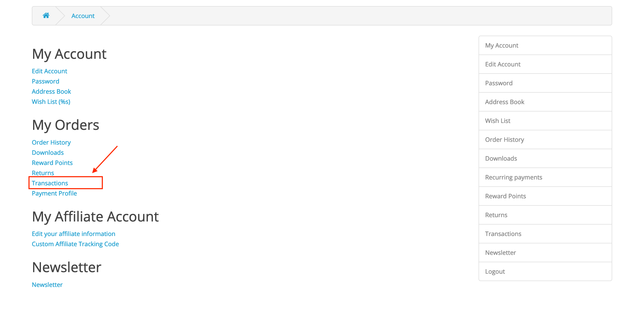Viewport: 644px width, 333px height.
Task: Select the Payment Profile link
Action: click(54, 193)
